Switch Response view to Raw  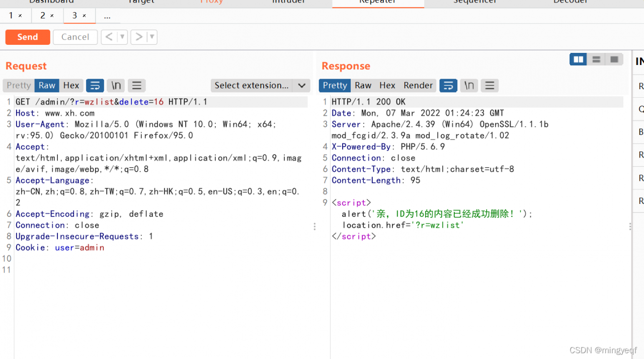tap(363, 86)
